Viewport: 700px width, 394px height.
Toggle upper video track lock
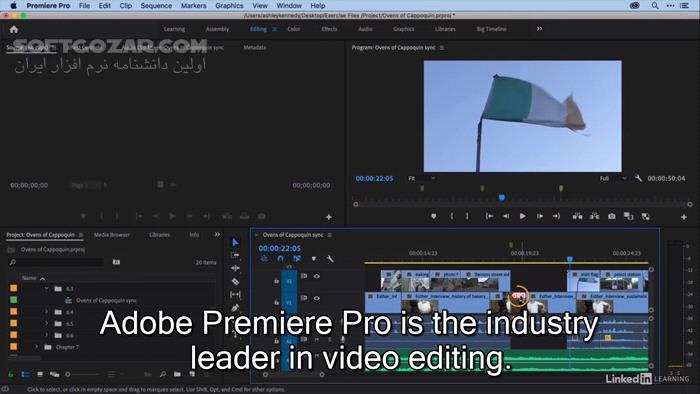tap(276, 281)
